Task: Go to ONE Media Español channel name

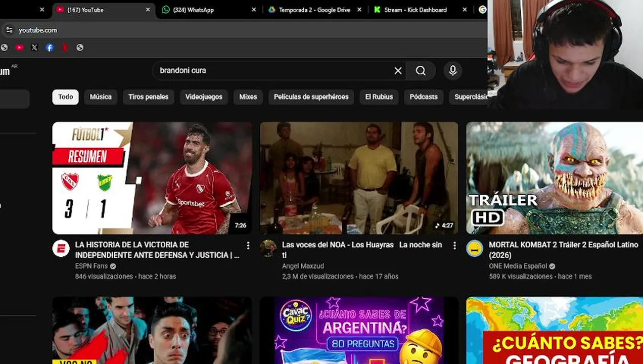Action: pos(518,266)
